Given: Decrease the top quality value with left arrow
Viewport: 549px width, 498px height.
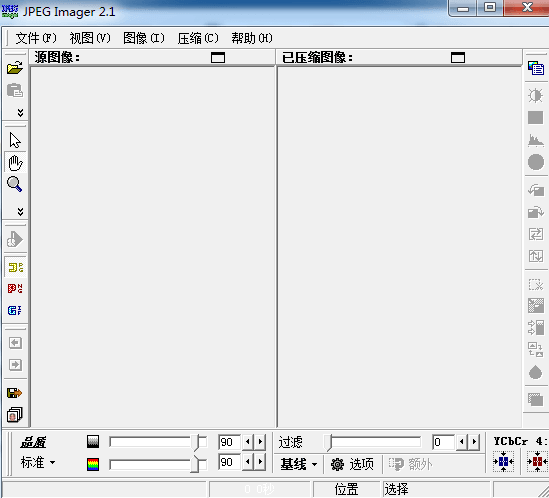Looking at the screenshot, I should click(x=248, y=442).
